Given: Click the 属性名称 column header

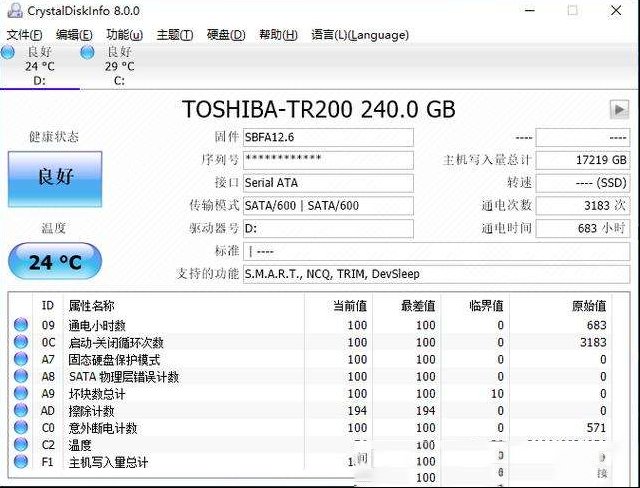Looking at the screenshot, I should click(x=184, y=306).
